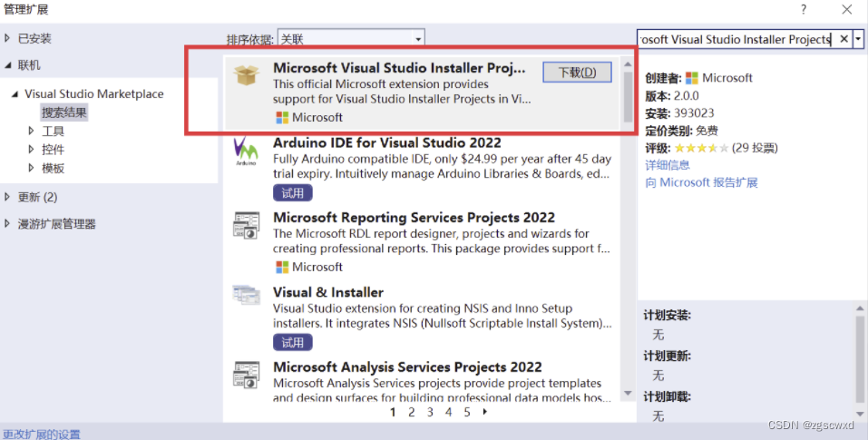The width and height of the screenshot is (868, 440).
Task: Click the Reporting Services Projects icon
Action: (x=247, y=225)
